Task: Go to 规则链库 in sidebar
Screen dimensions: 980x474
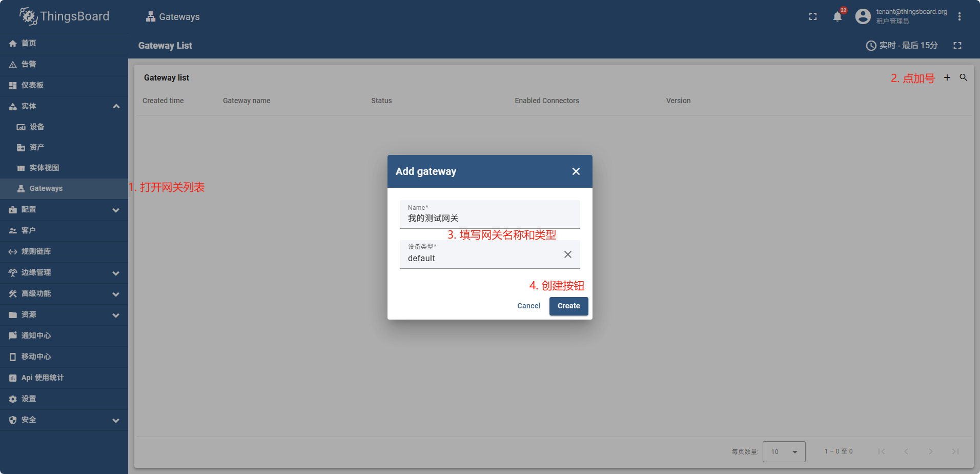Action: (36, 251)
